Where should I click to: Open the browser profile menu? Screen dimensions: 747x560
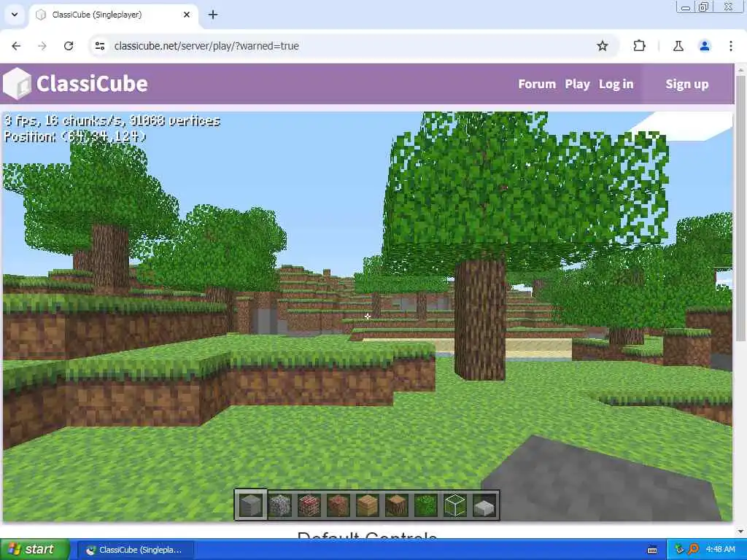(704, 46)
